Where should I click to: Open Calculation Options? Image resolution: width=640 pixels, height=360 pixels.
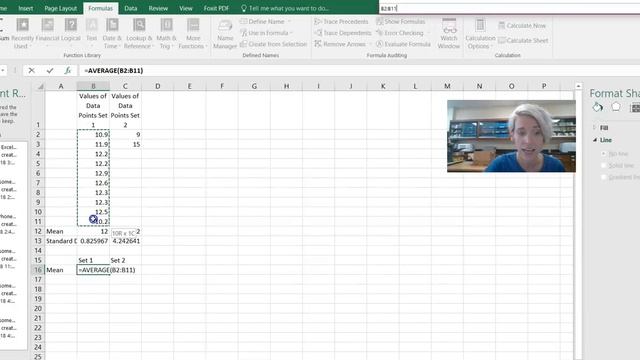480,33
